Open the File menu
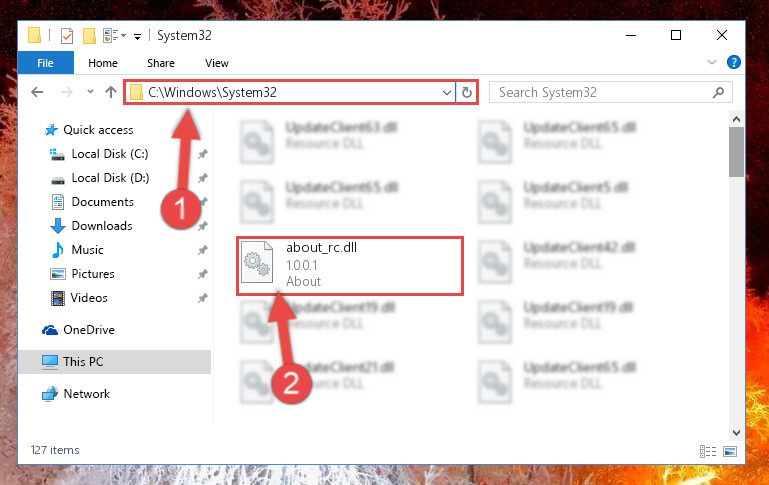The height and width of the screenshot is (485, 769). pos(46,63)
